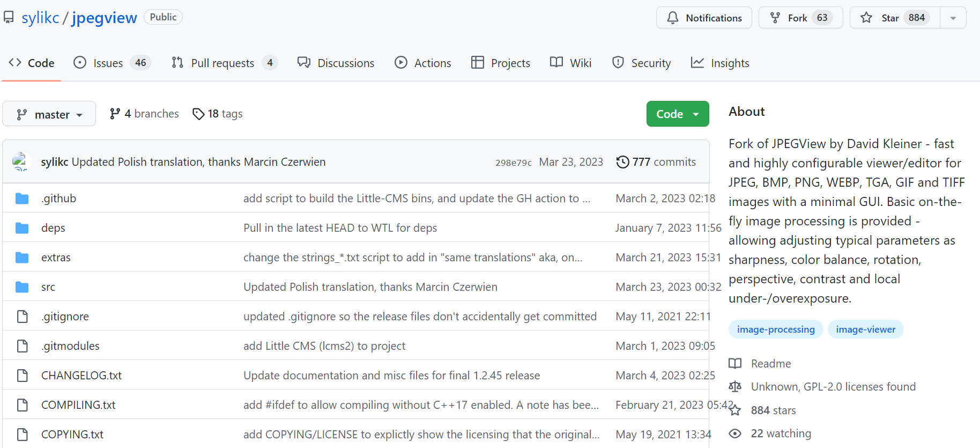980x448 pixels.
Task: Open the COMPILING.txt file
Action: point(78,405)
